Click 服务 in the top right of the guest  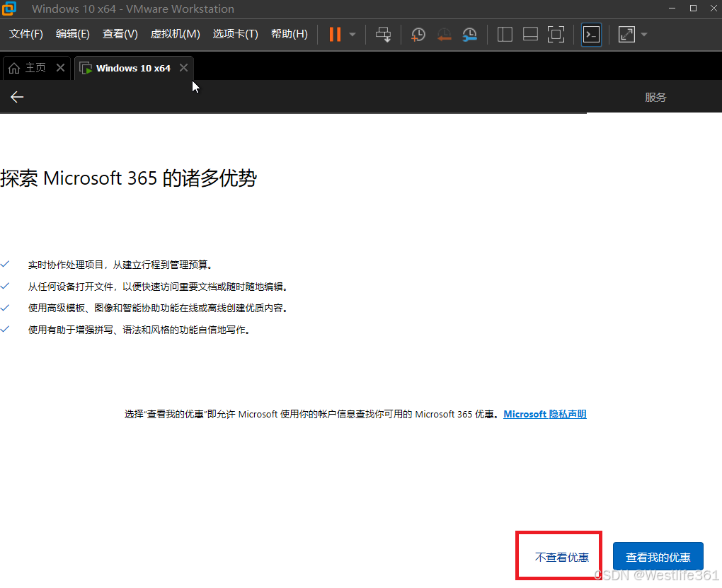coord(655,97)
